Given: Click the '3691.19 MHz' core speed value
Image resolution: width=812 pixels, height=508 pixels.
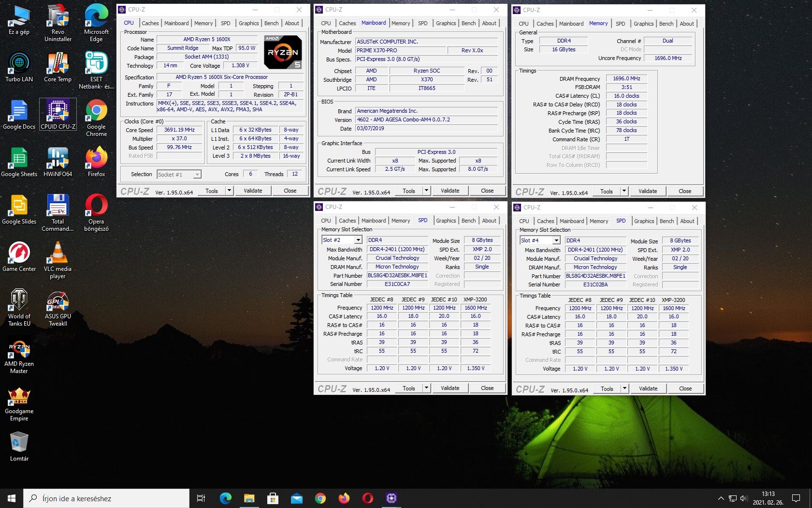Looking at the screenshot, I should (x=179, y=130).
